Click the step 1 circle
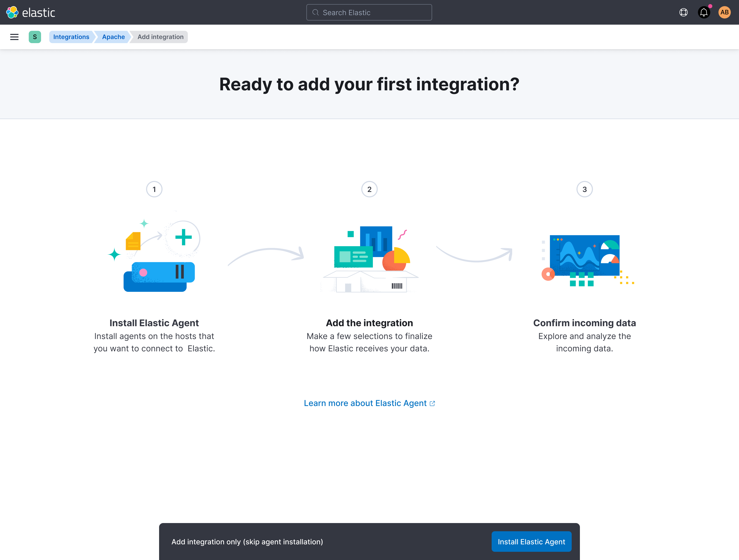This screenshot has width=739, height=560. coord(154,189)
